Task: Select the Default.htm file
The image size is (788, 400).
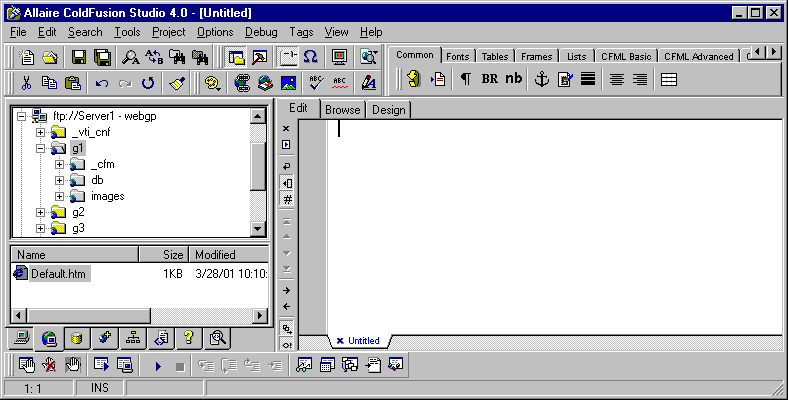Action: click(x=58, y=274)
